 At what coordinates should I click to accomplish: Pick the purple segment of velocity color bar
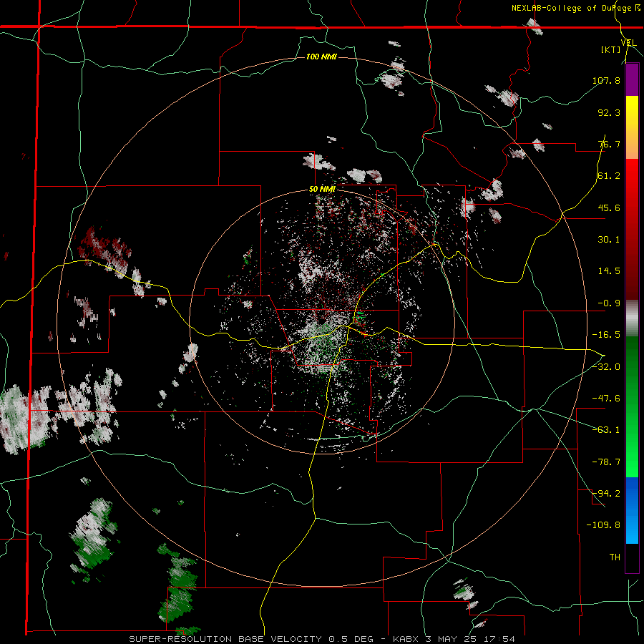(x=632, y=79)
